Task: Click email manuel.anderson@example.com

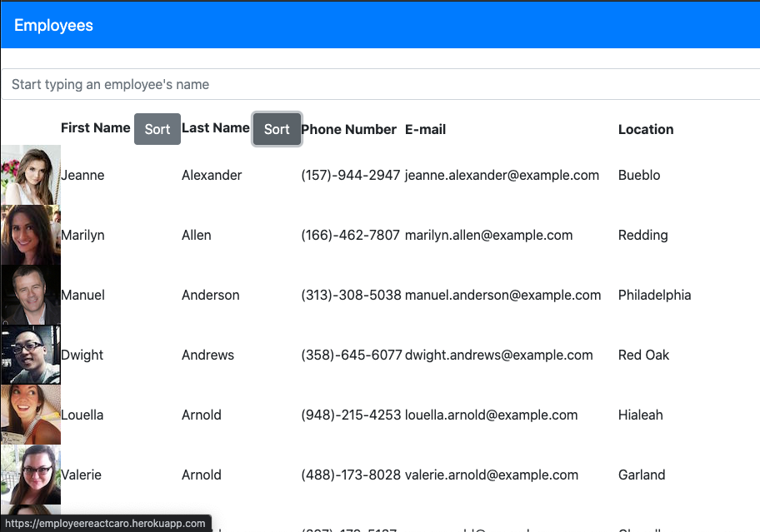Action: pyautogui.click(x=502, y=296)
